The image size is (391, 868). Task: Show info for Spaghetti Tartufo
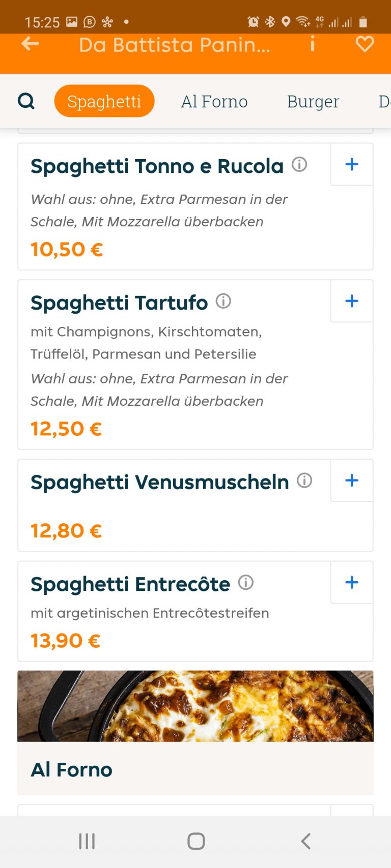pos(224,301)
